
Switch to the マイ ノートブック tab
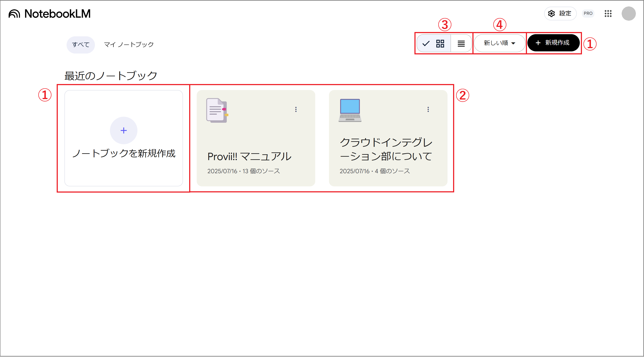pyautogui.click(x=129, y=44)
